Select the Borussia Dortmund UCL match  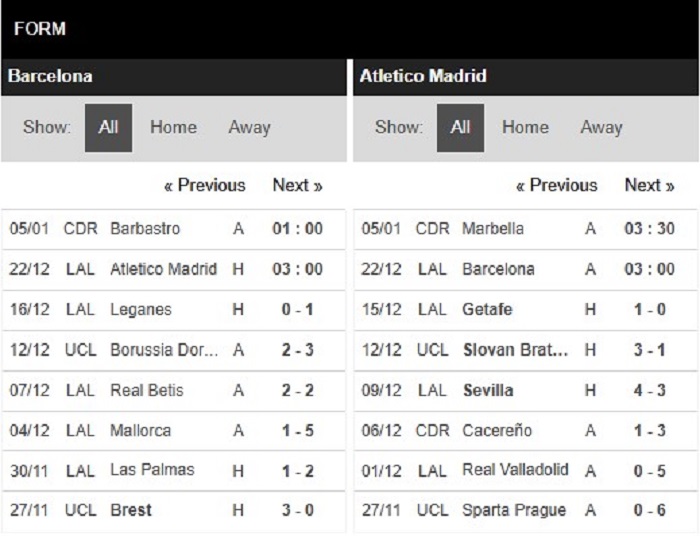(x=173, y=350)
